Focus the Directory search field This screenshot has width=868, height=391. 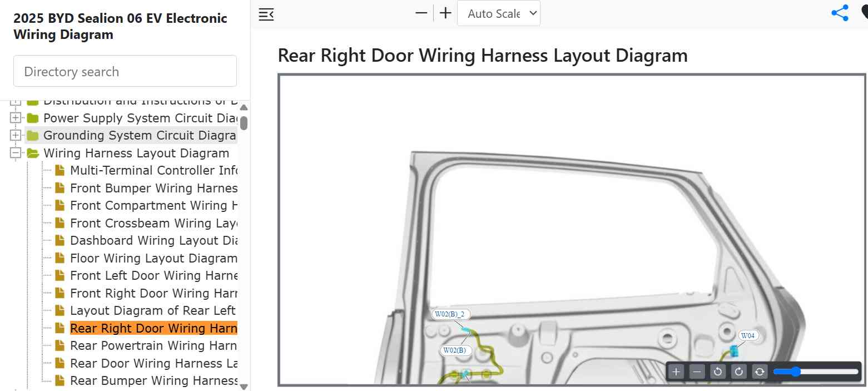[125, 71]
